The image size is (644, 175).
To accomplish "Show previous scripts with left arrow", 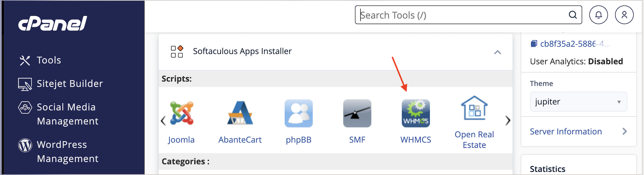I will click(x=163, y=121).
